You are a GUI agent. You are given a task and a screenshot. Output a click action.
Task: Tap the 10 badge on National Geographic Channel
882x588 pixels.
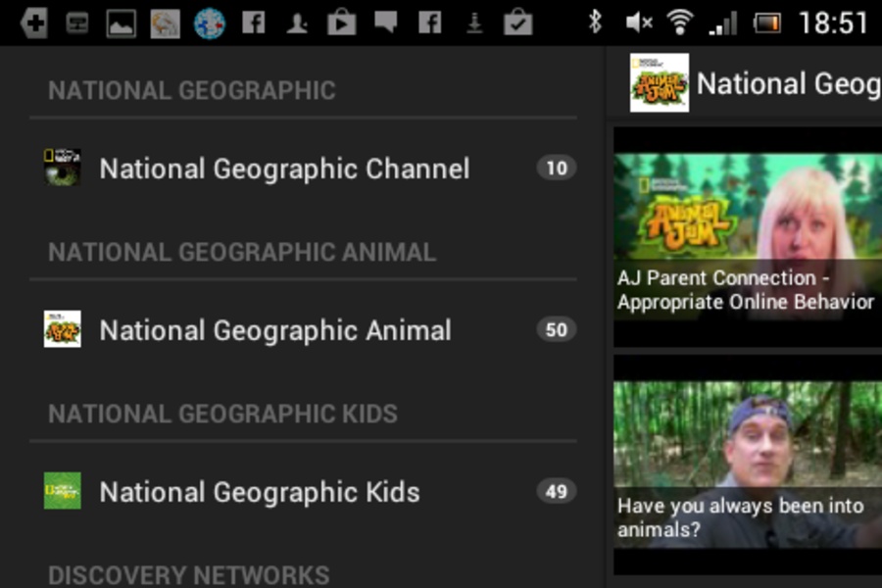[557, 168]
